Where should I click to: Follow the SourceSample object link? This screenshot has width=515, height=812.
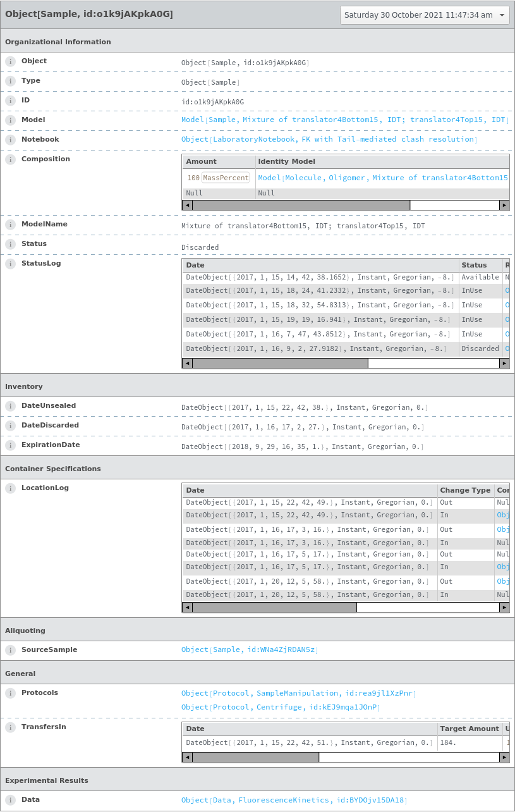[250, 649]
